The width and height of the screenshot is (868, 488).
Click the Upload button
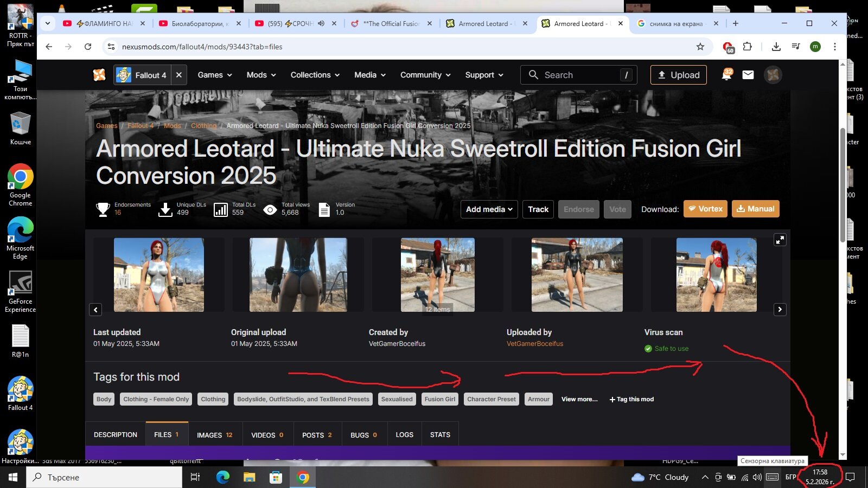(x=679, y=75)
